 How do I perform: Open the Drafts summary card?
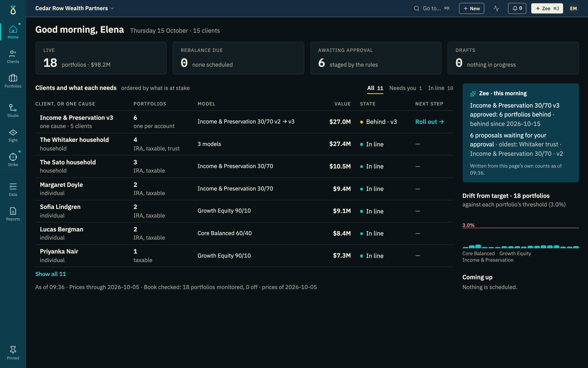[513, 58]
